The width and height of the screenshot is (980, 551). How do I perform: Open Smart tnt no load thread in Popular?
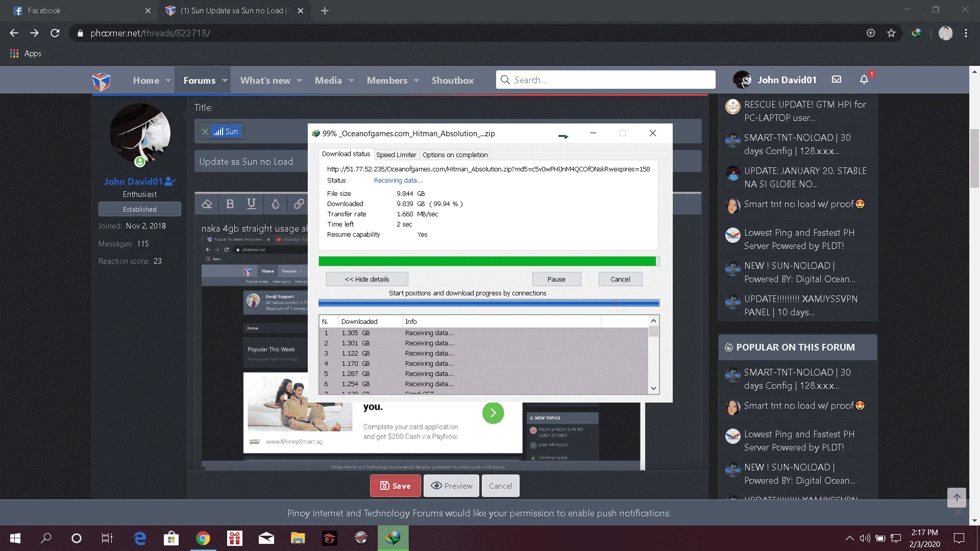[804, 406]
